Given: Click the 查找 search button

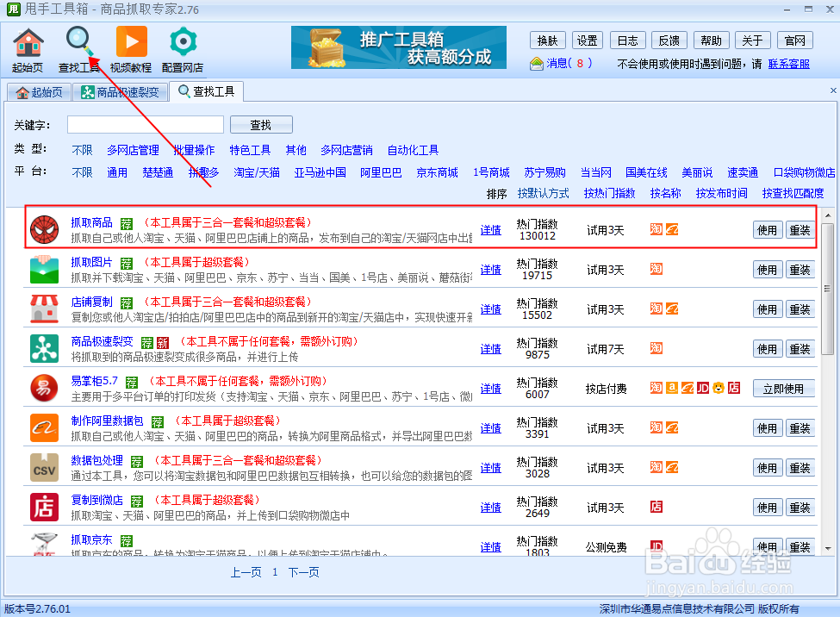Looking at the screenshot, I should click(x=261, y=124).
